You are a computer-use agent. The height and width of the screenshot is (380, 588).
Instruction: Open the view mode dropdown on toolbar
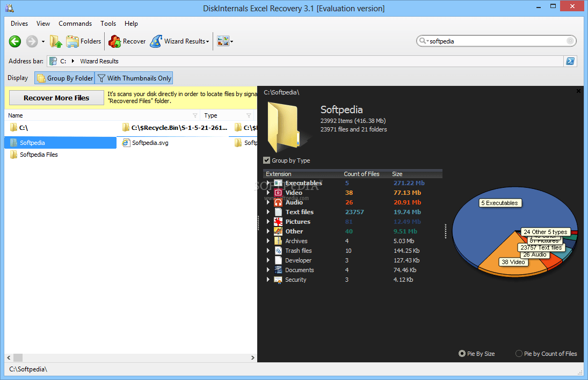coord(231,41)
